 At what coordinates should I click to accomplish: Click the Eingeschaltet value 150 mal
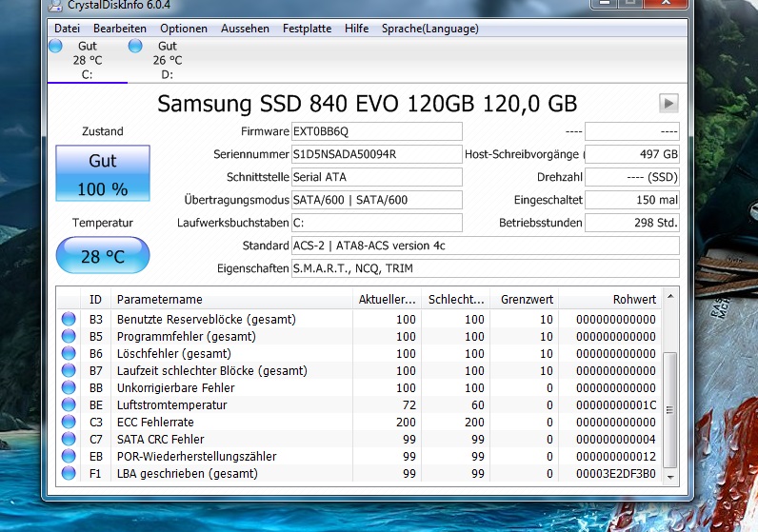[632, 200]
